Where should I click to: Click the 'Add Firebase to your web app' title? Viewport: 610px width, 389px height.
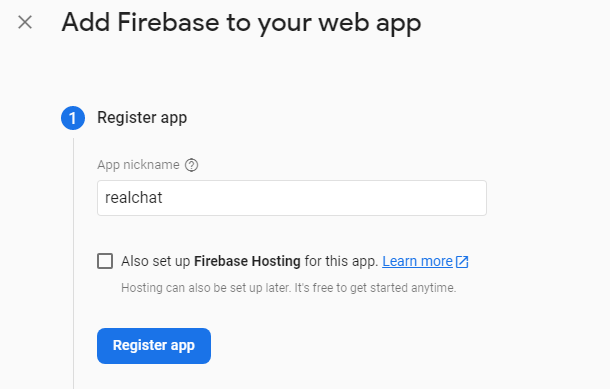click(x=241, y=23)
